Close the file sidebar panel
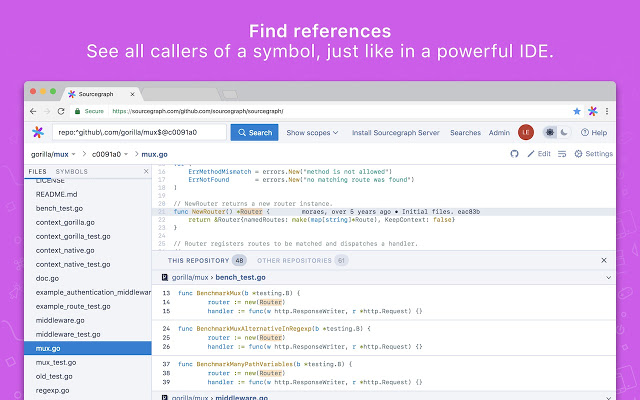Image resolution: width=640 pixels, height=400 pixels. coord(146,171)
